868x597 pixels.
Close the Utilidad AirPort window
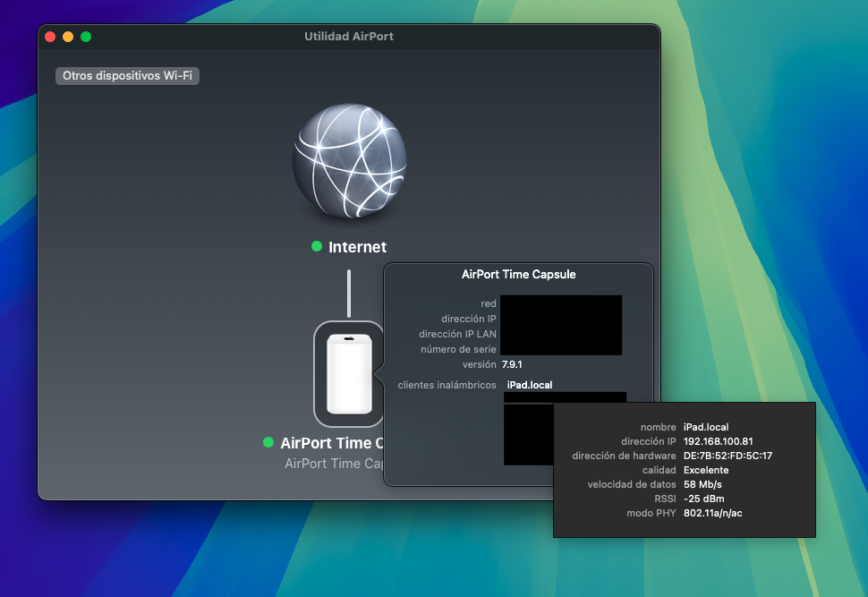click(x=50, y=37)
